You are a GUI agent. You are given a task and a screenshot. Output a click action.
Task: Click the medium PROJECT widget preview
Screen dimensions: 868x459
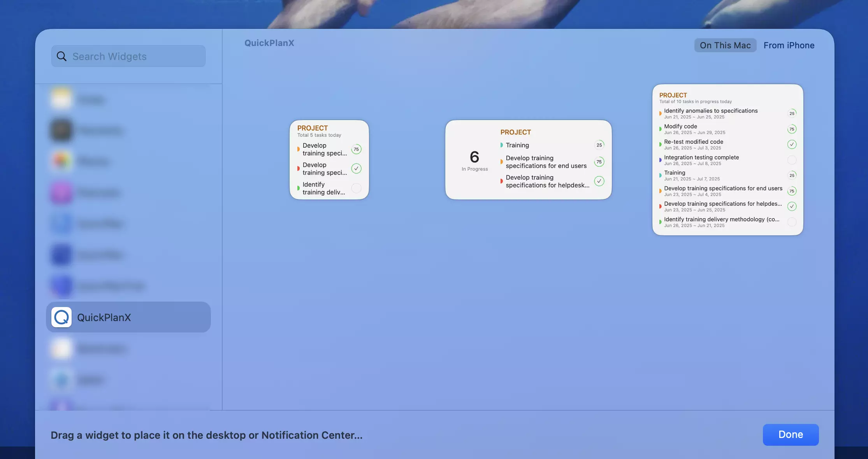528,159
